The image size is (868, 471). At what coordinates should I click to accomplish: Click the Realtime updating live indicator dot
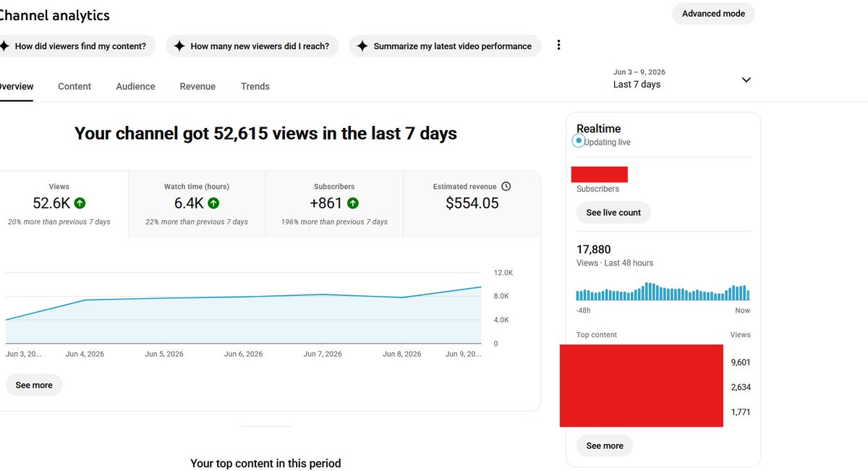coord(578,140)
